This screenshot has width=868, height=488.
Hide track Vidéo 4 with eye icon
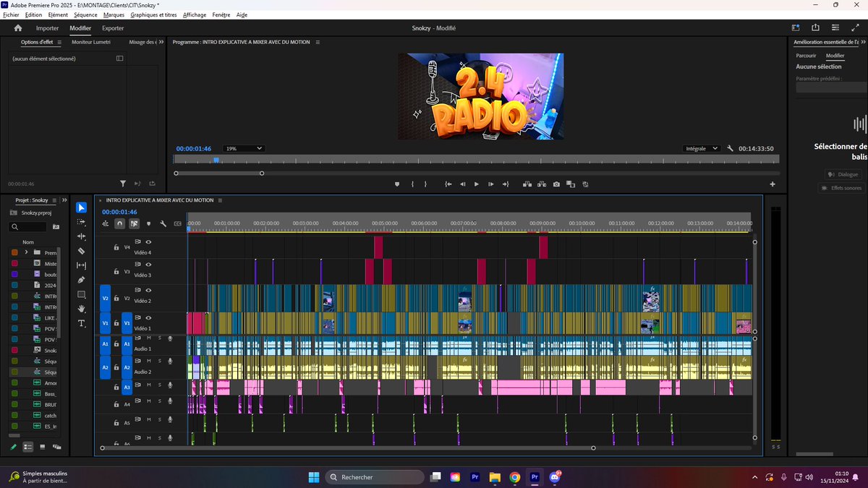coord(148,242)
